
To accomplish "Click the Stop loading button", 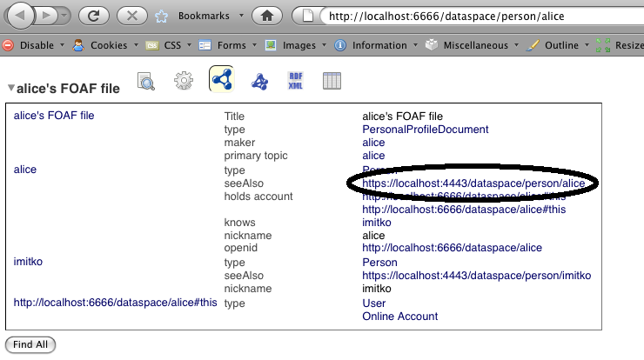I will [131, 16].
